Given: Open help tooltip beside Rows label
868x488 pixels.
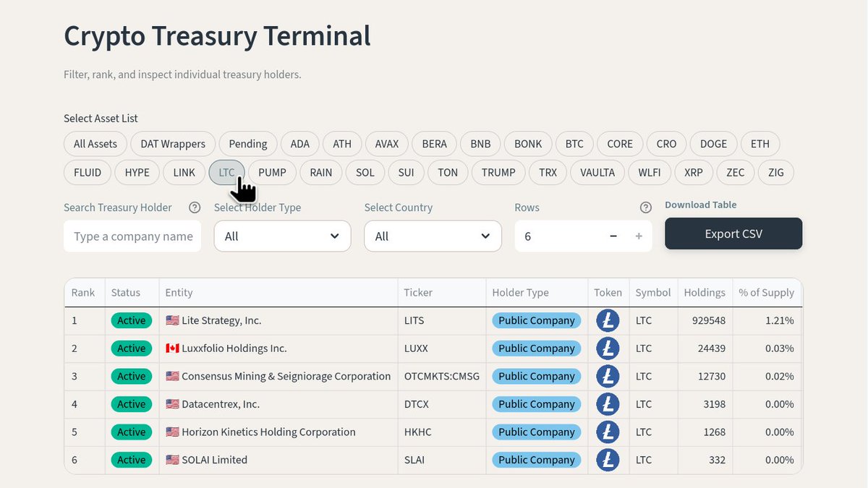Looking at the screenshot, I should (x=646, y=207).
